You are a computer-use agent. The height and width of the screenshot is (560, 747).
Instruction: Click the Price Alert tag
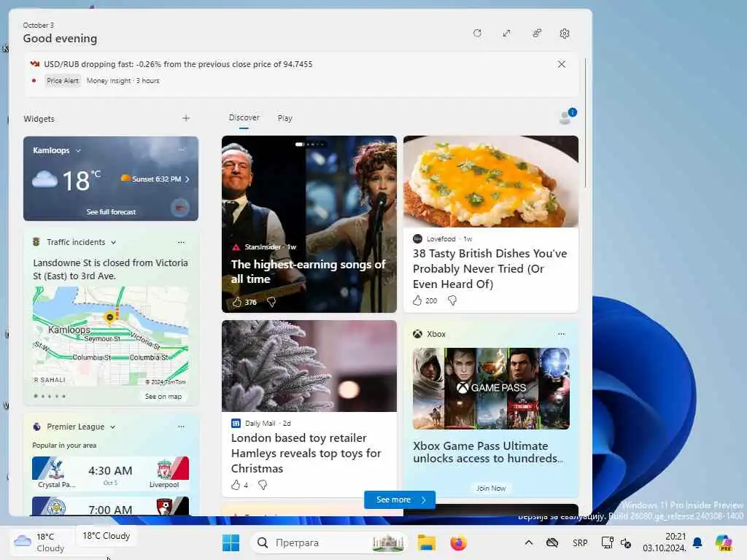(63, 81)
